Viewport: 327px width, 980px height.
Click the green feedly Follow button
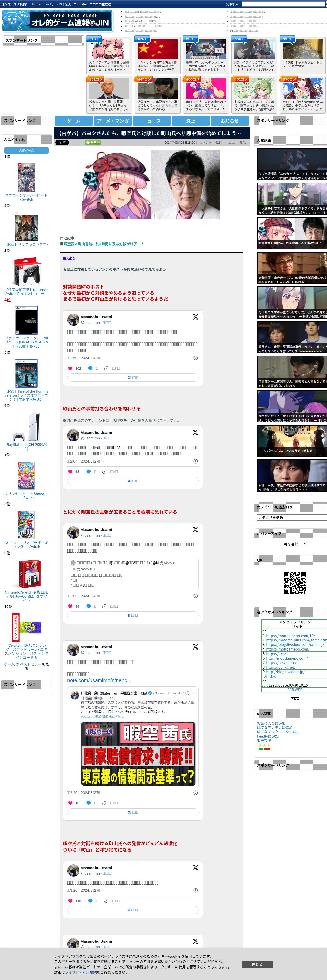click(x=93, y=143)
